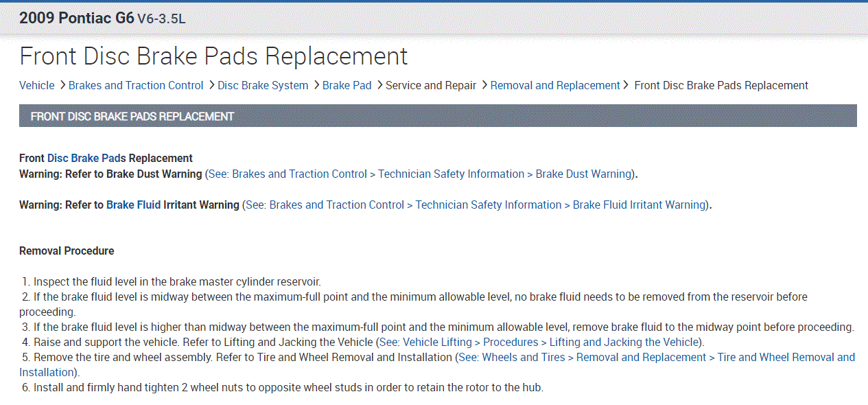This screenshot has height=405, width=868.
Task: Open Removal and Replacement breadcrumb link
Action: pyautogui.click(x=555, y=85)
